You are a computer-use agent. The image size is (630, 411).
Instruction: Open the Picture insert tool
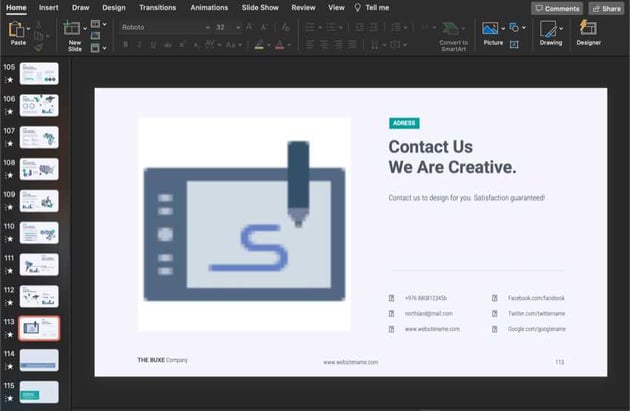coord(491,33)
